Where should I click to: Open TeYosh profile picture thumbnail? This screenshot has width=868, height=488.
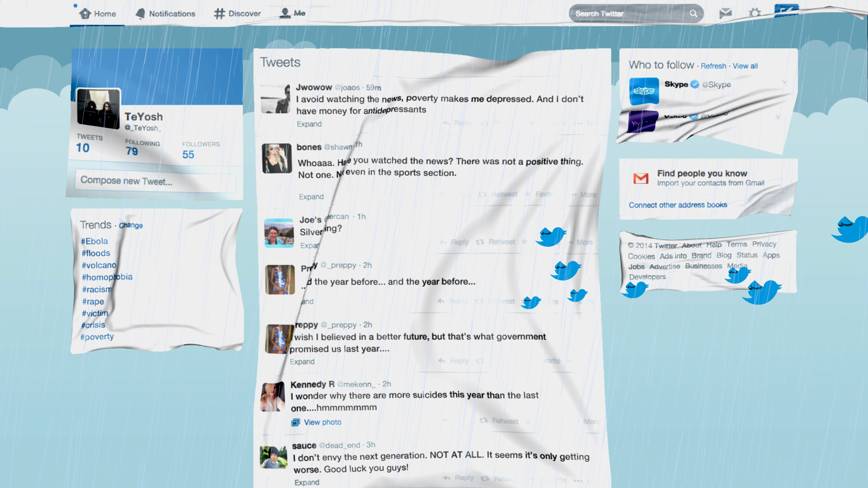(99, 108)
